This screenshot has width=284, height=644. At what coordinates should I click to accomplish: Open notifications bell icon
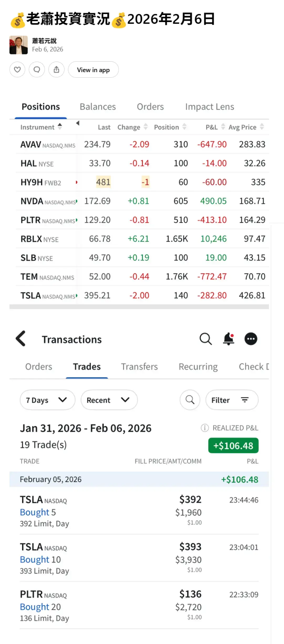coord(229,339)
